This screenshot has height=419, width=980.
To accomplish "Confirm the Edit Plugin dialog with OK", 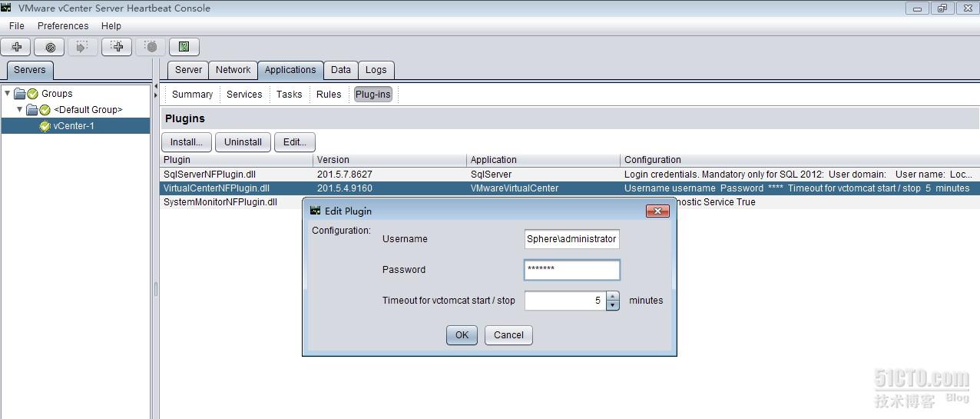I will pyautogui.click(x=462, y=335).
